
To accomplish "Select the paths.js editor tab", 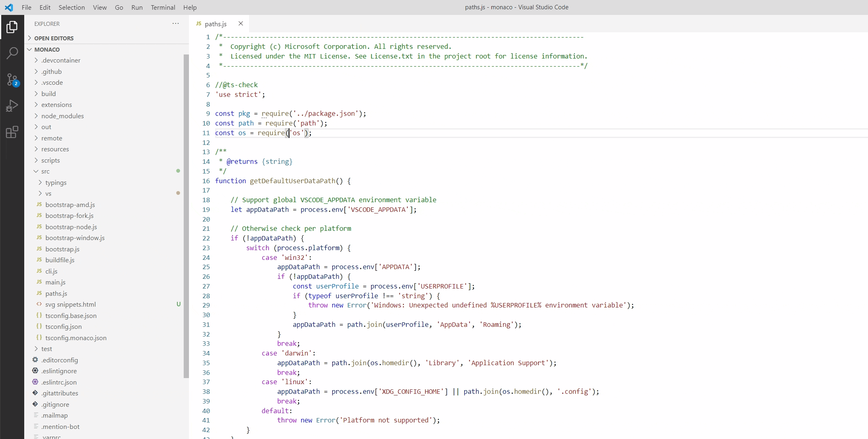I will coord(216,24).
